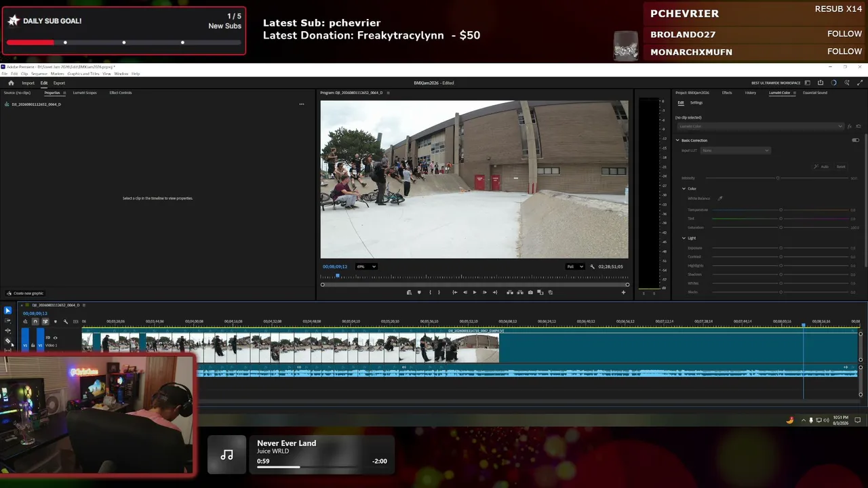Viewport: 868px width, 488px height.
Task: Switch to the Lumetri Scopes tab
Action: coord(85,93)
